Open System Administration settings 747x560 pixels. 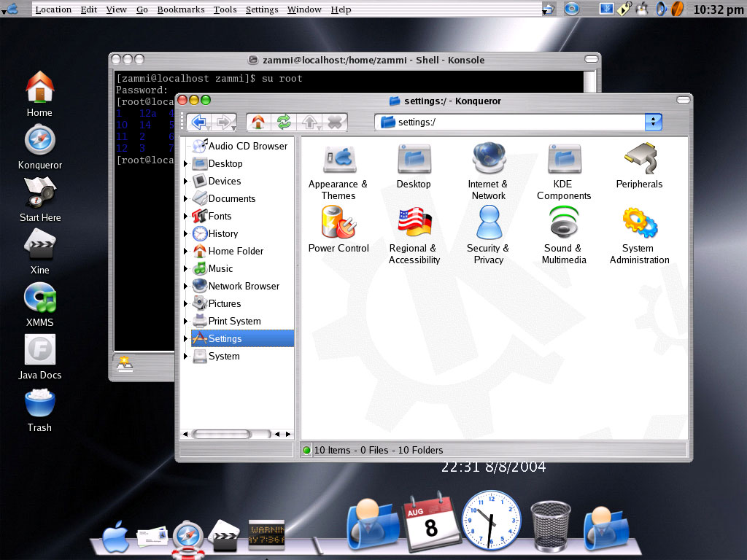(x=639, y=236)
